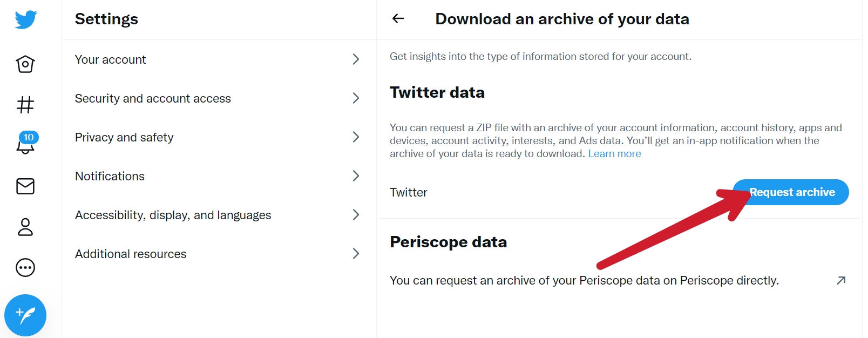Viewport: 868px width, 338px height.
Task: Compose a new Tweet
Action: pos(25,315)
